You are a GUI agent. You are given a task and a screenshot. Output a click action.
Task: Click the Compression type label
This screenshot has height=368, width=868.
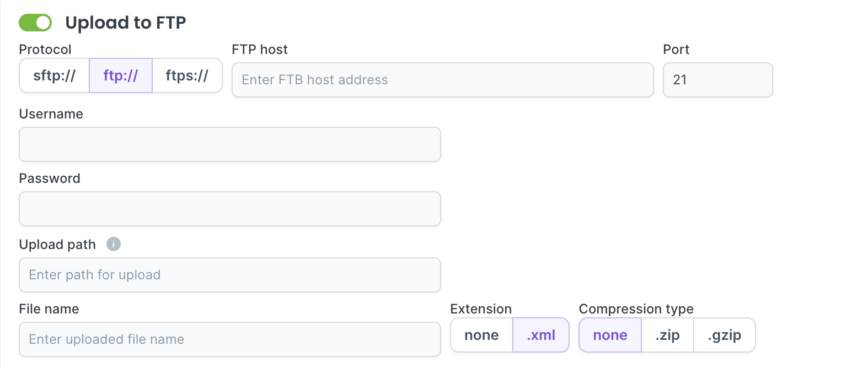pyautogui.click(x=636, y=309)
